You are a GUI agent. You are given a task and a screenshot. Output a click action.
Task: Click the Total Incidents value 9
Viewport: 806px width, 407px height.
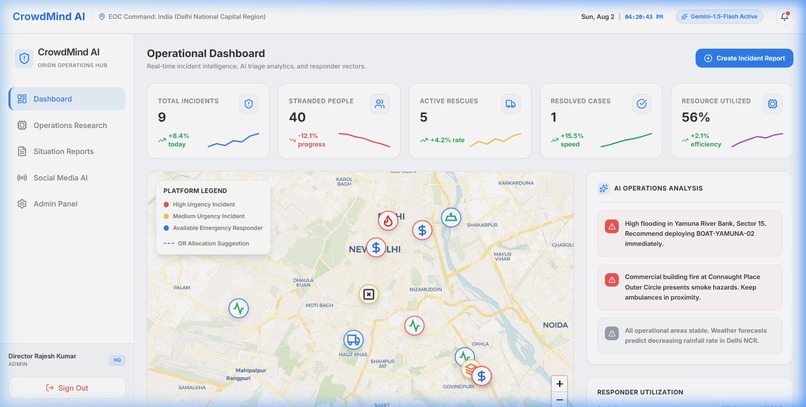(x=162, y=118)
